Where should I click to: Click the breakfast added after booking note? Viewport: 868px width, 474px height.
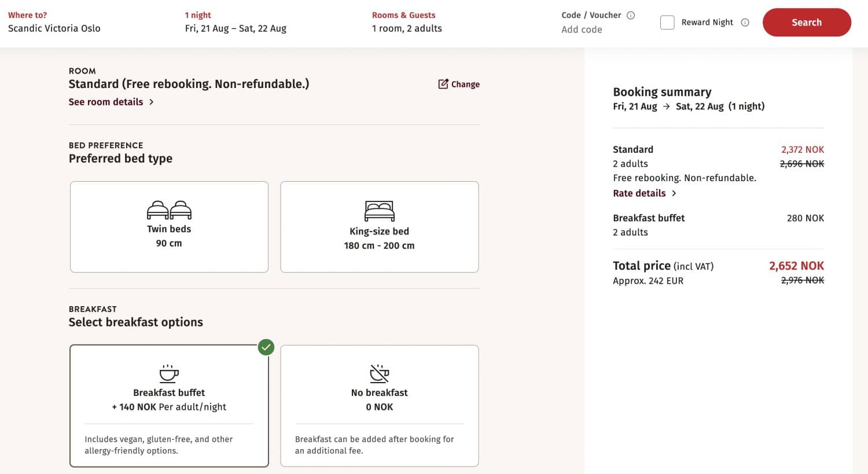coord(374,445)
